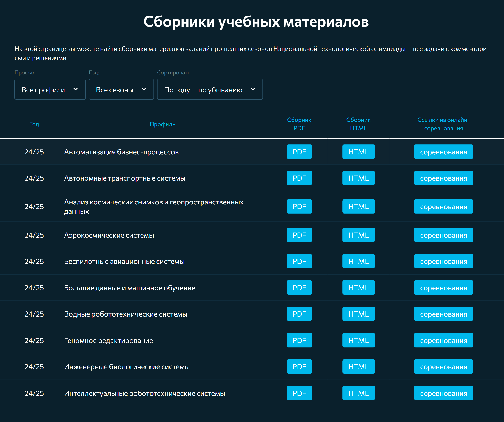Click the chevron arrow on the sort selector
The height and width of the screenshot is (422, 504).
tap(253, 89)
